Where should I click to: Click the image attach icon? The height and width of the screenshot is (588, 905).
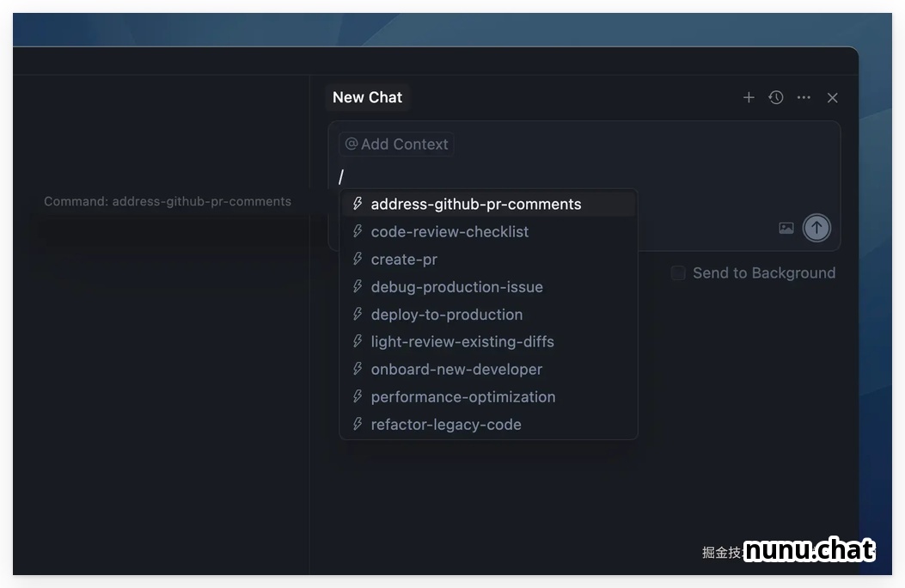tap(786, 228)
